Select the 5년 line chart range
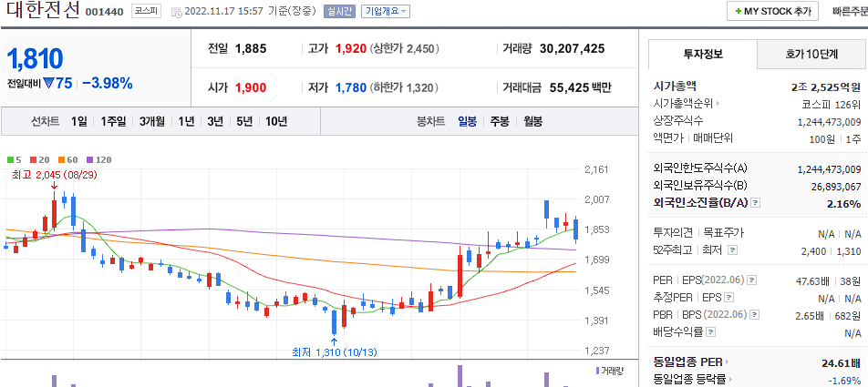 pyautogui.click(x=244, y=122)
